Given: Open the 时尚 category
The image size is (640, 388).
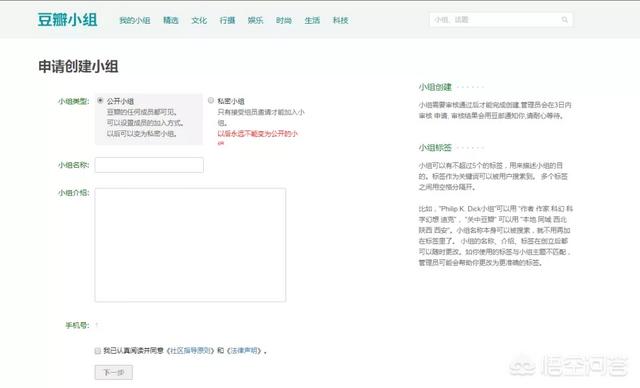Looking at the screenshot, I should [284, 20].
